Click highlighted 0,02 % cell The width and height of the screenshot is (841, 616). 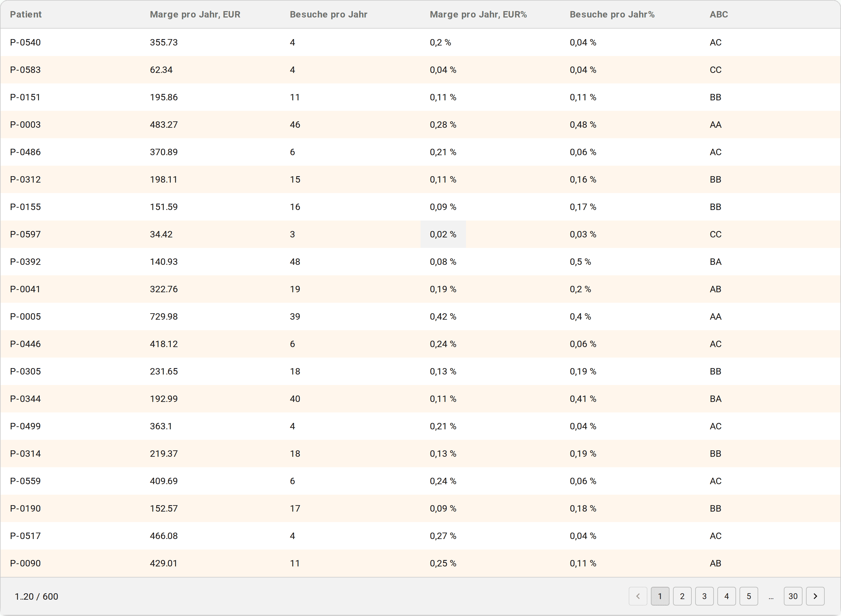click(443, 234)
